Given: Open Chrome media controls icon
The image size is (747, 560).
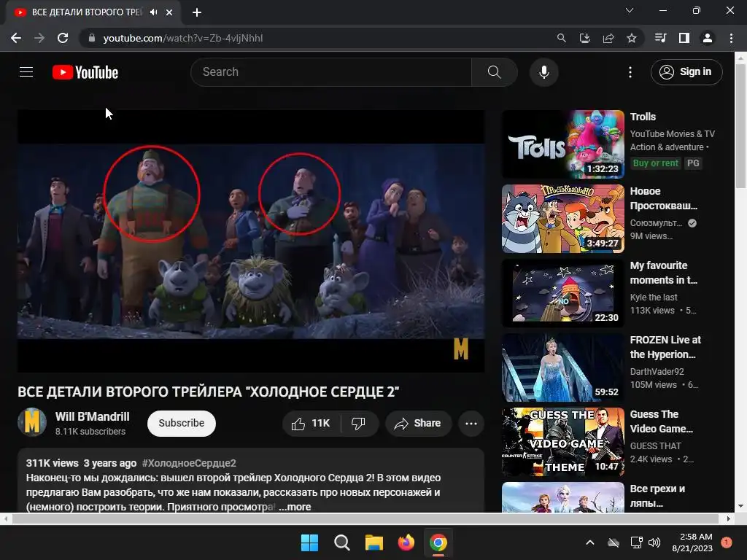Looking at the screenshot, I should [660, 38].
